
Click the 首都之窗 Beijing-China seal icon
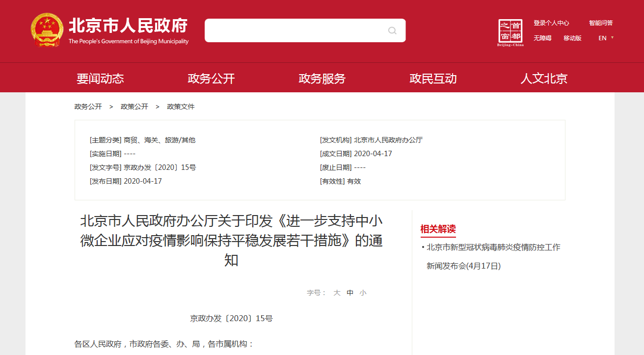(x=510, y=32)
